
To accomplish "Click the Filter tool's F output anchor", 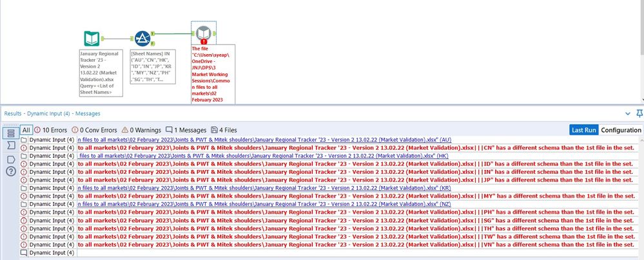I will (x=153, y=44).
